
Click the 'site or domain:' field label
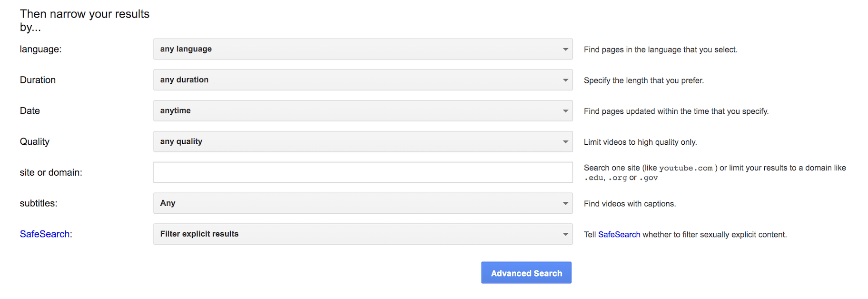click(51, 172)
